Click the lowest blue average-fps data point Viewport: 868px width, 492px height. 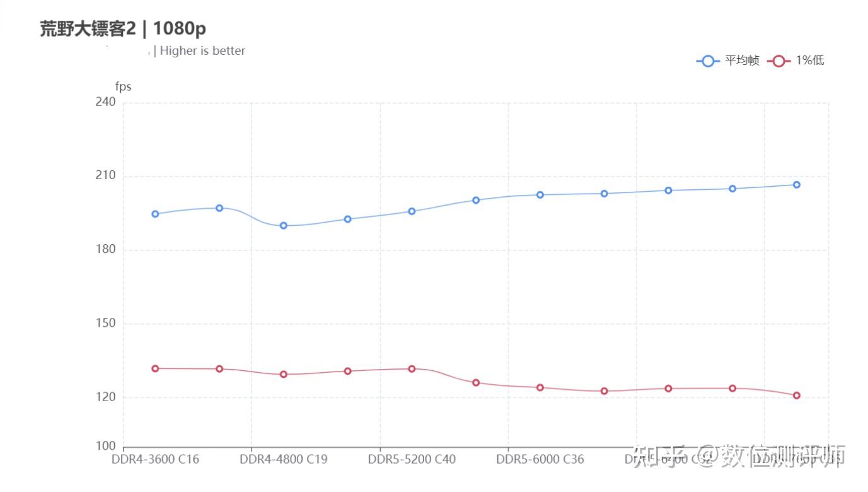click(284, 225)
